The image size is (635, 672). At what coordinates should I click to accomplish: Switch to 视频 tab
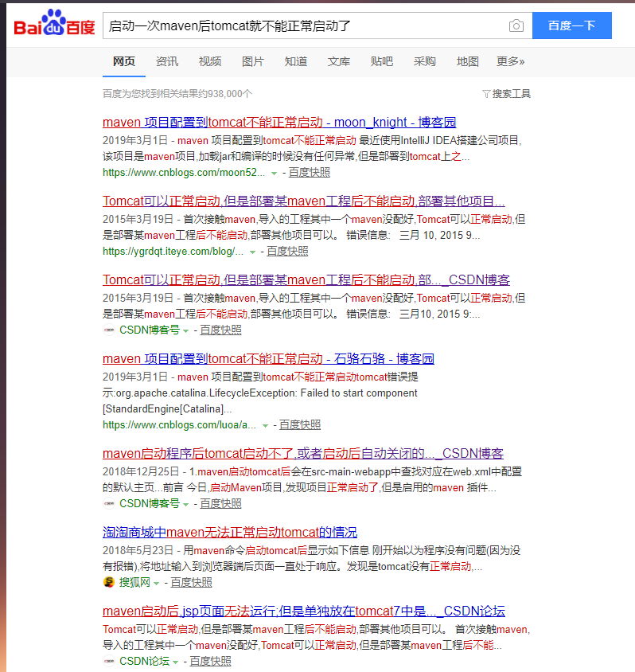pyautogui.click(x=210, y=62)
